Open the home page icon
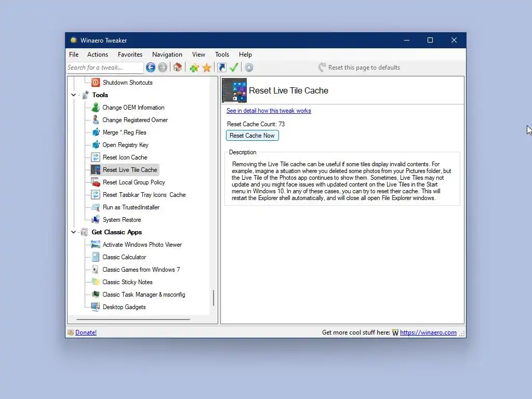Viewport: 532px width, 399px height. point(178,67)
